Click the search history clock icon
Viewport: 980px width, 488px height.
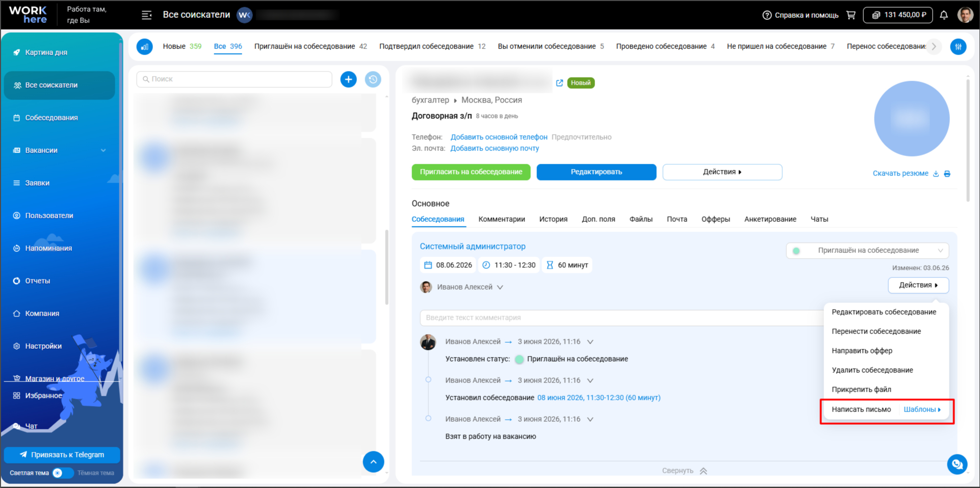[373, 79]
